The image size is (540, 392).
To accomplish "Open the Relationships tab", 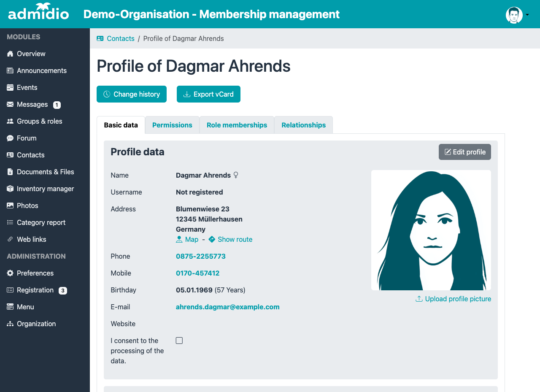I will 303,125.
